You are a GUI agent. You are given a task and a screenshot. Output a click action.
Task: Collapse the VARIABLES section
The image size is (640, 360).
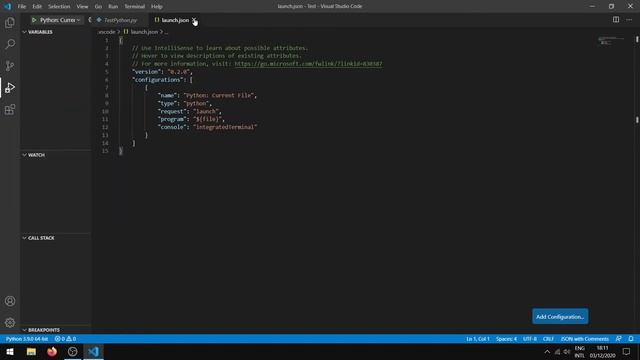tap(56, 32)
